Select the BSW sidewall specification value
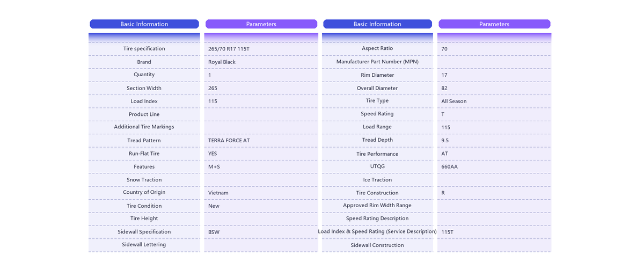 tap(214, 232)
